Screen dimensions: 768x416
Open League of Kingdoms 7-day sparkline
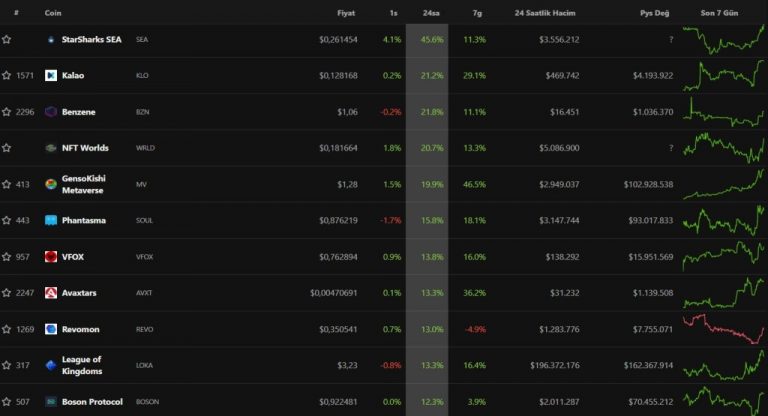[x=723, y=365]
